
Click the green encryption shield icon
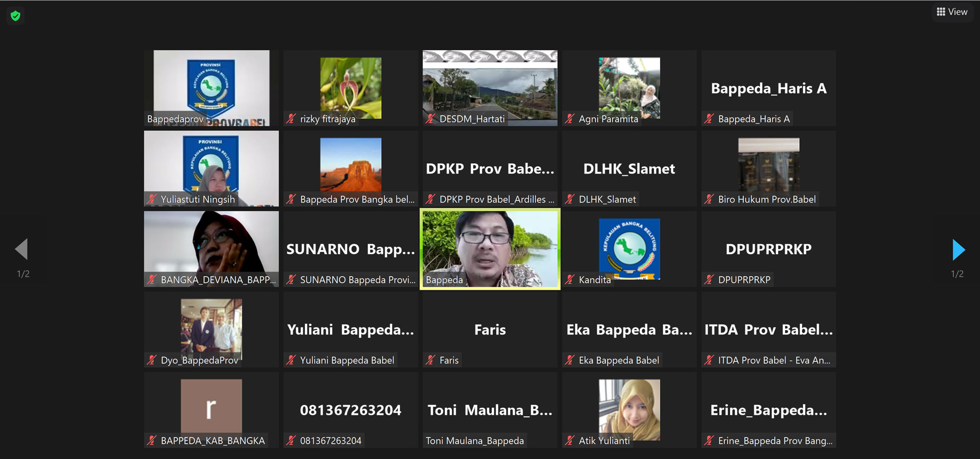[16, 16]
